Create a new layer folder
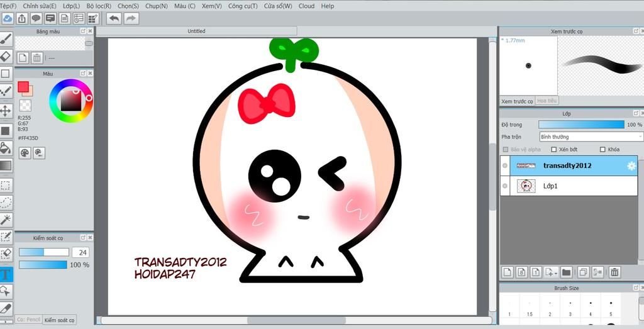The width and height of the screenshot is (644, 329). 567,272
